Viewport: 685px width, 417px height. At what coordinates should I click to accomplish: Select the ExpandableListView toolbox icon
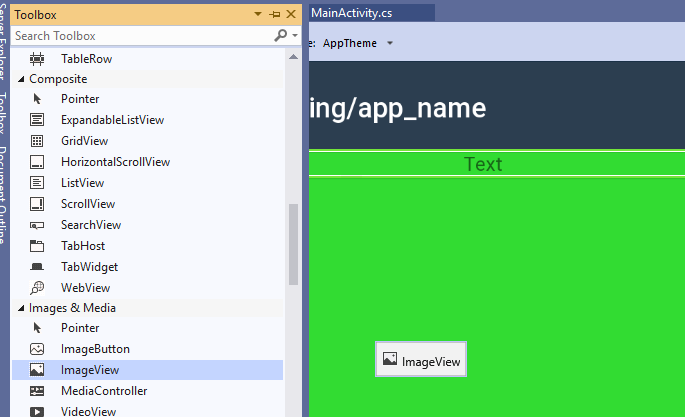pyautogui.click(x=37, y=120)
